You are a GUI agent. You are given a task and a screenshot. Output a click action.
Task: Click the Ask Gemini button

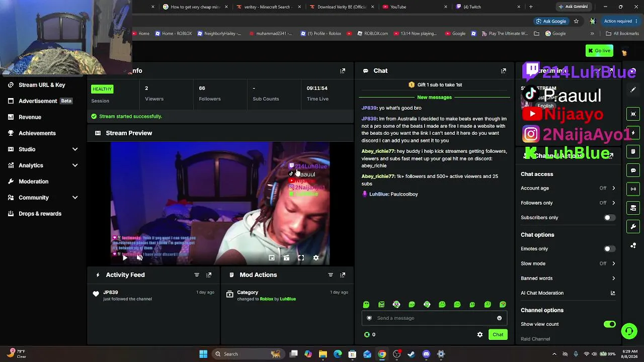[573, 7]
